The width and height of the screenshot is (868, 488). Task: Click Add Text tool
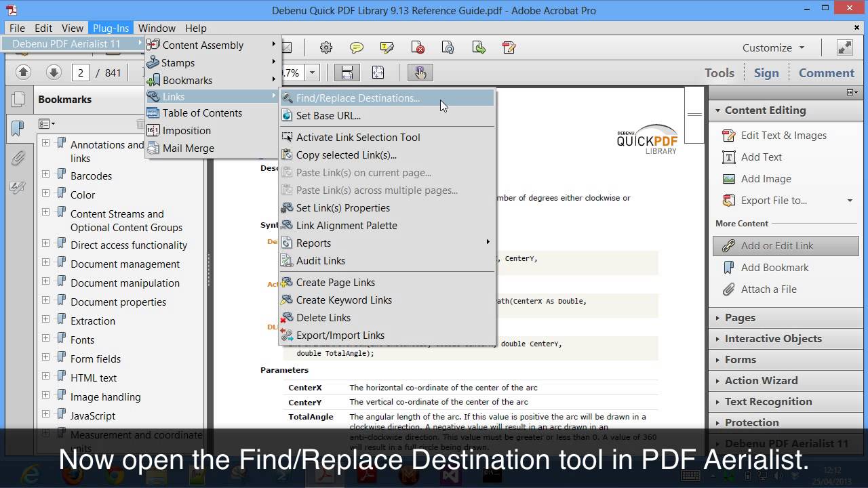pyautogui.click(x=752, y=157)
